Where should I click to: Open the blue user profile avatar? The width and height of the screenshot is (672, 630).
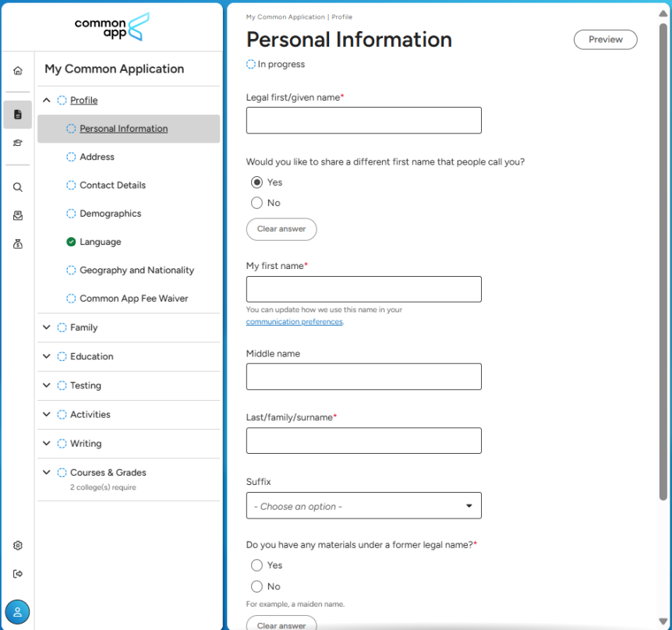[x=17, y=612]
